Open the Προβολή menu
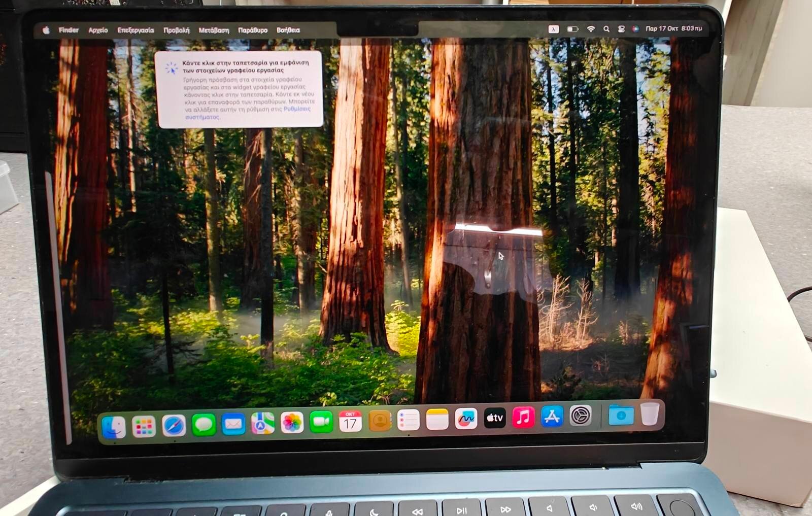 click(176, 30)
